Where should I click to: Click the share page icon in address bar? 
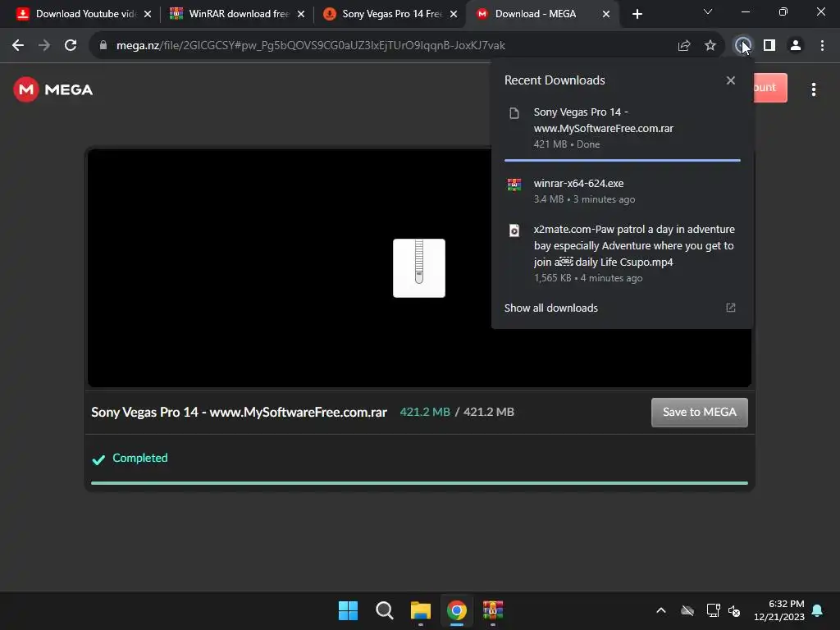(684, 46)
